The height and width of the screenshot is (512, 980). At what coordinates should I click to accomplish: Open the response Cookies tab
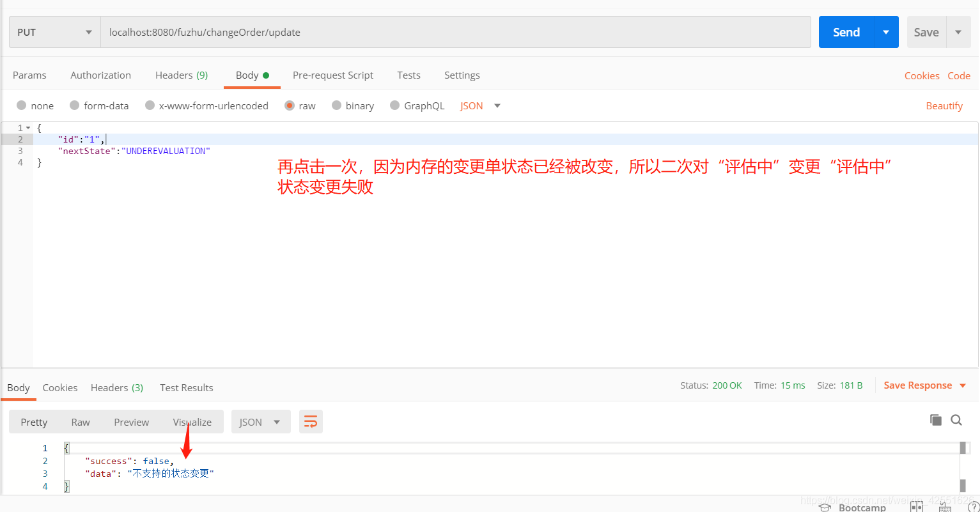click(x=60, y=387)
